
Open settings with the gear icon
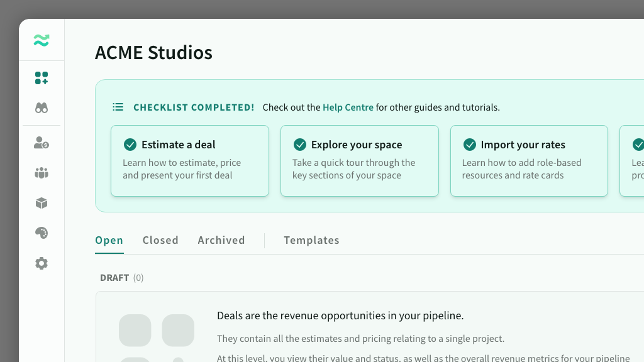(x=42, y=263)
